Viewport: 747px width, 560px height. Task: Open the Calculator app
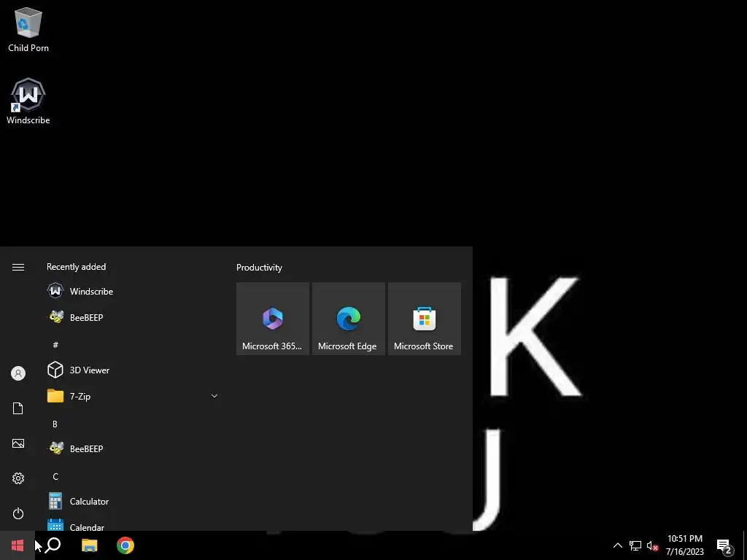click(x=133, y=502)
